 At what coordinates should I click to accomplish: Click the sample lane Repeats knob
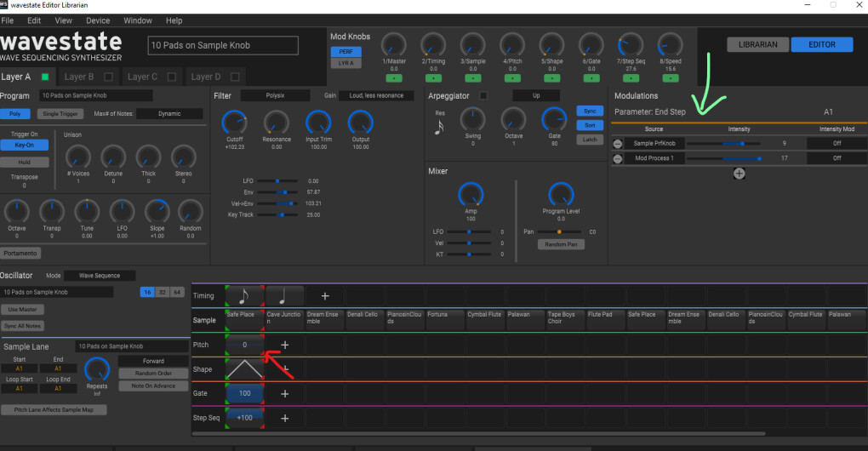tap(97, 369)
